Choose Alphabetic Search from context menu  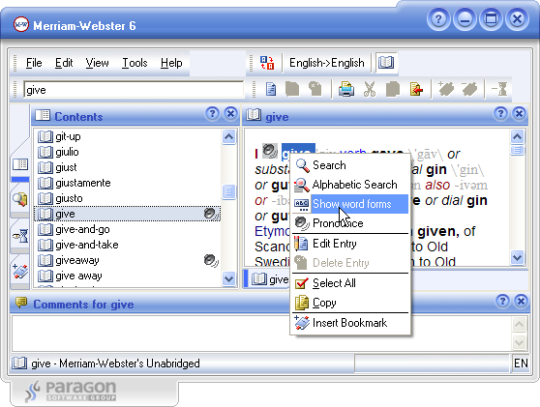tap(351, 185)
